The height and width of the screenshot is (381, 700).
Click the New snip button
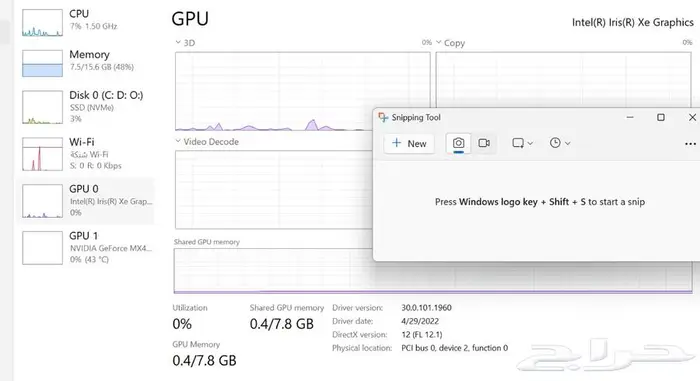(x=409, y=143)
